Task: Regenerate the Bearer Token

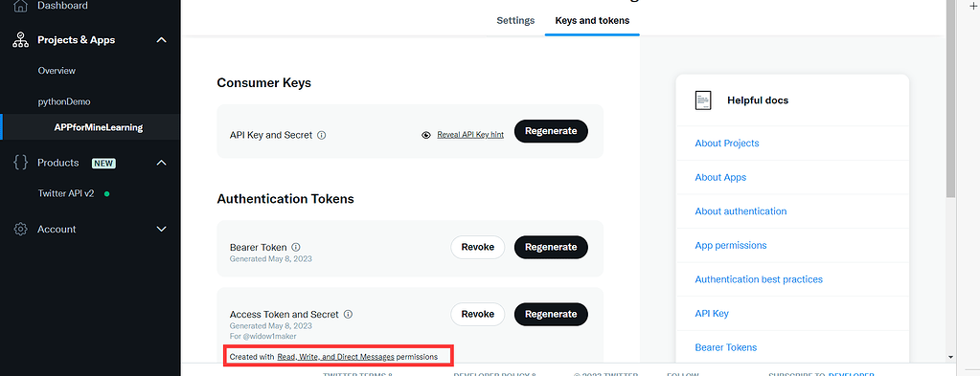Action: 551,248
